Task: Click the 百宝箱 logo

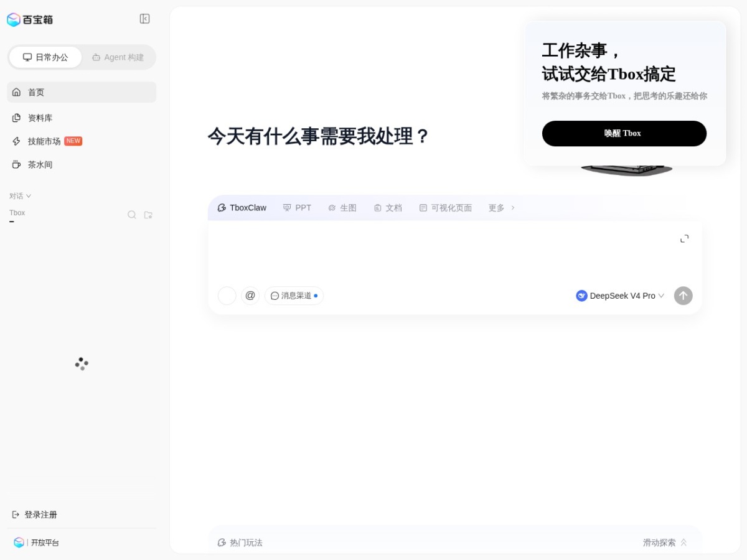Action: [30, 19]
